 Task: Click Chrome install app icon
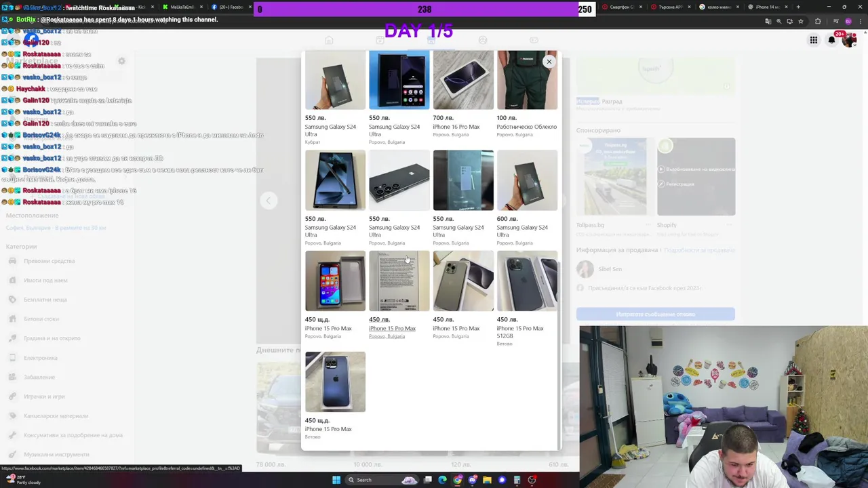coord(789,22)
